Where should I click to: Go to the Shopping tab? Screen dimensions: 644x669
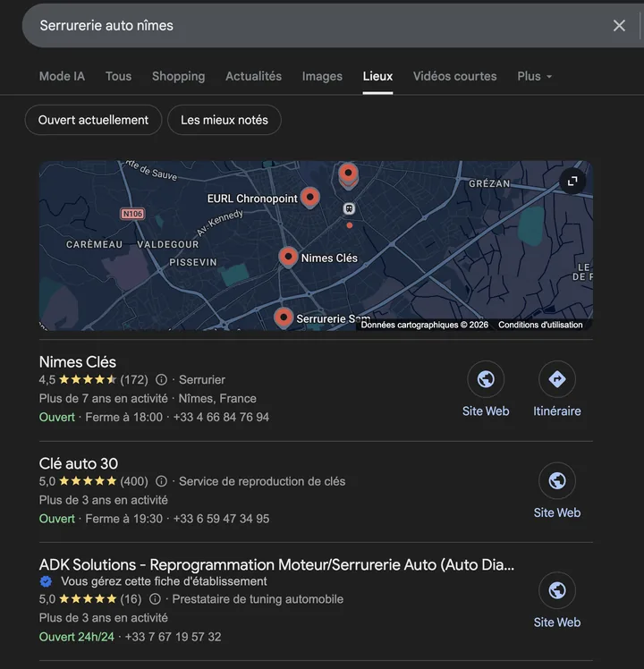point(178,76)
